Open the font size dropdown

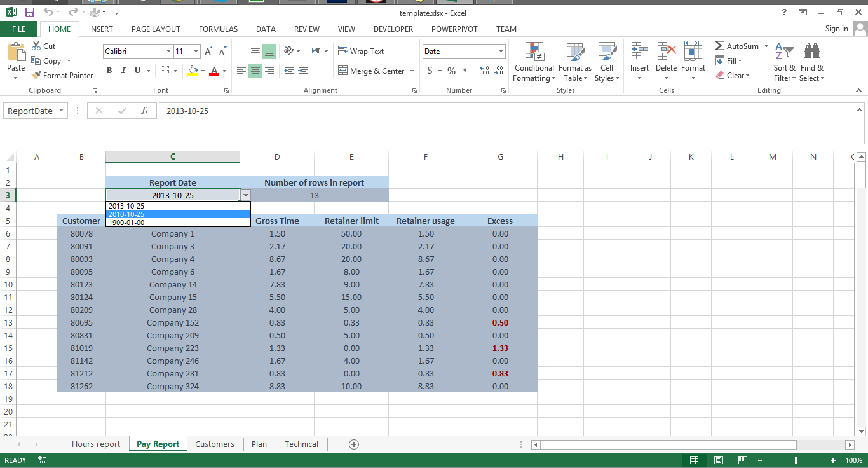coord(197,52)
